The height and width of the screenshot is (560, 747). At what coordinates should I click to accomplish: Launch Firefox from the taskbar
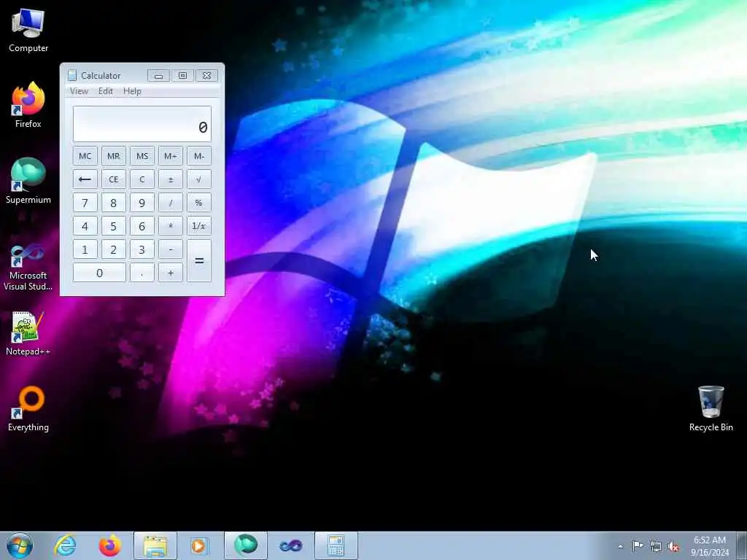(x=109, y=545)
